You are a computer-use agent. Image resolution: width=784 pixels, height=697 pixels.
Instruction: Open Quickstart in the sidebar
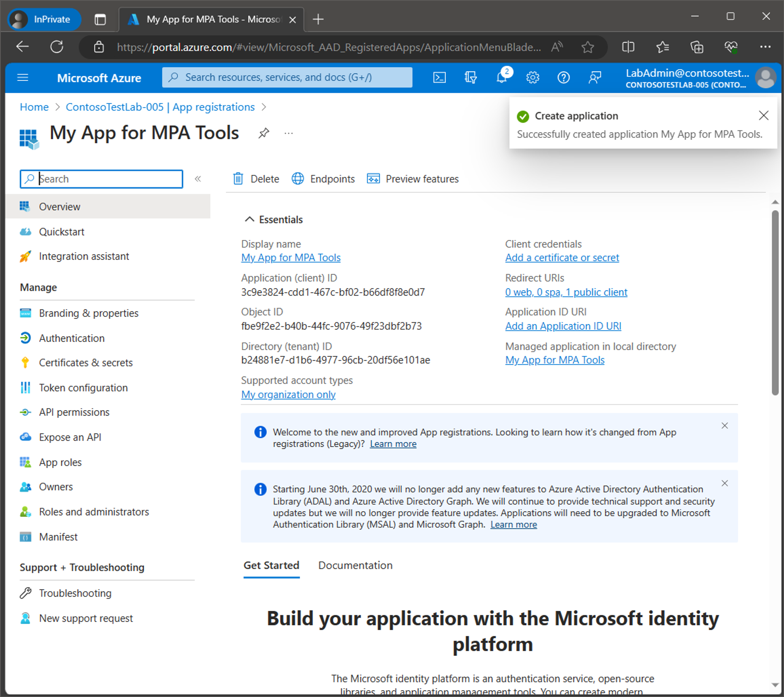(61, 232)
